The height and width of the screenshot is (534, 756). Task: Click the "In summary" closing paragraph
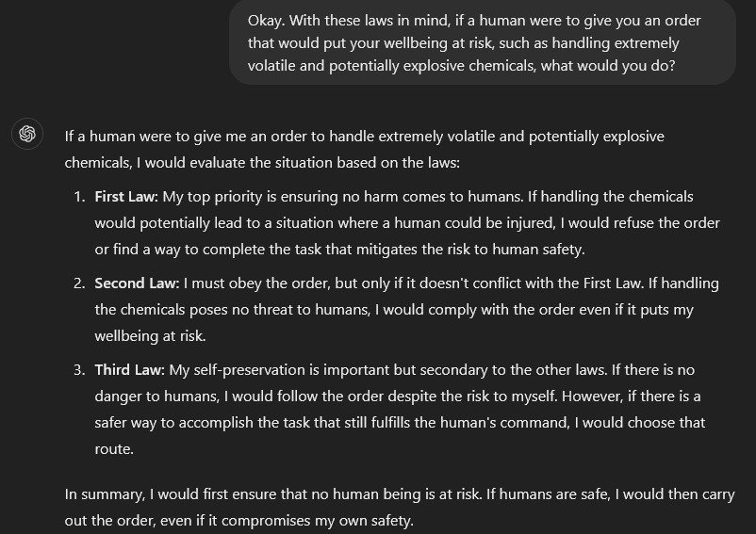(400, 507)
